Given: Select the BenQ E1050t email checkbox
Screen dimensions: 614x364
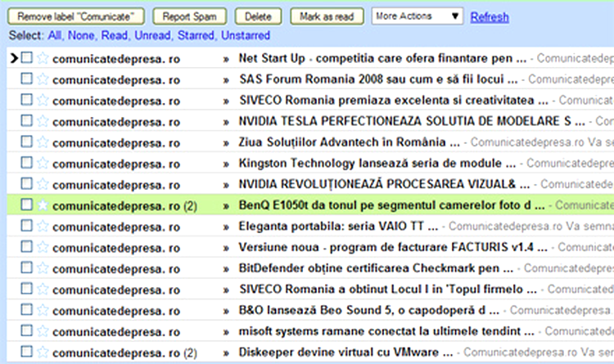Looking at the screenshot, I should point(27,204).
